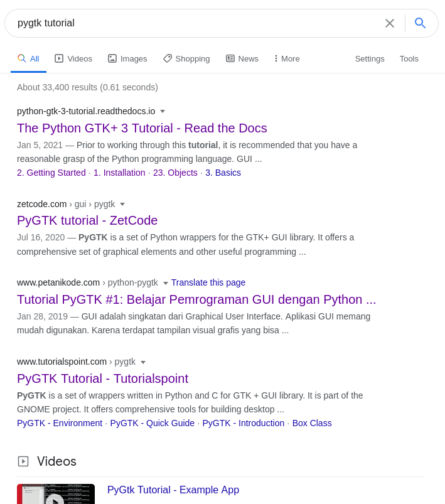Open the 'Box Class' sitelink
The height and width of the screenshot is (504, 445).
tap(312, 423)
